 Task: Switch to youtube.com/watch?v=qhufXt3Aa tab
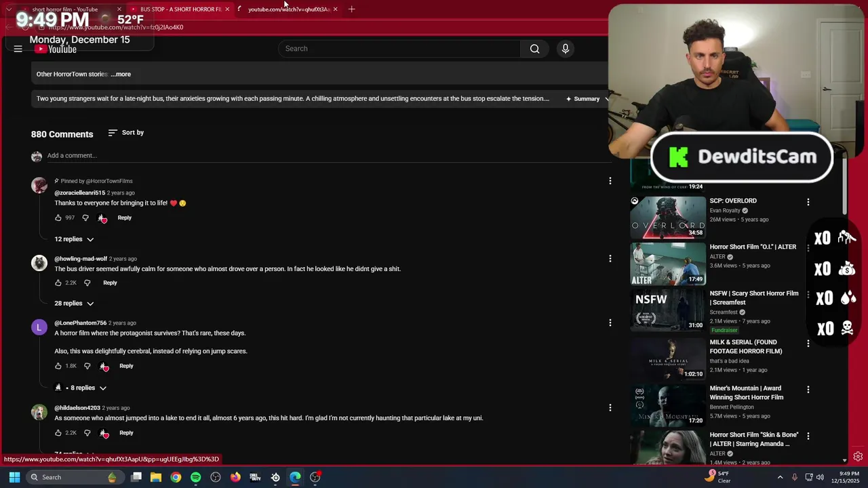(289, 9)
